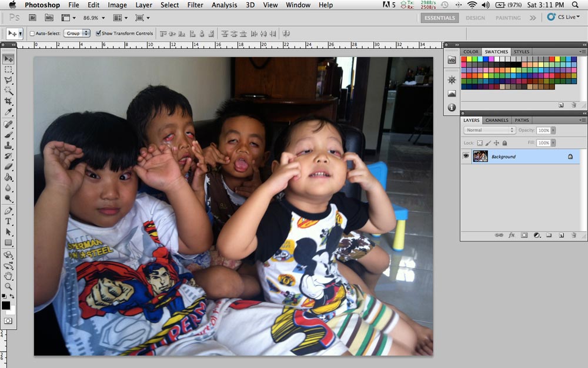The image size is (588, 368).
Task: Switch to the Channels tab
Action: point(497,120)
